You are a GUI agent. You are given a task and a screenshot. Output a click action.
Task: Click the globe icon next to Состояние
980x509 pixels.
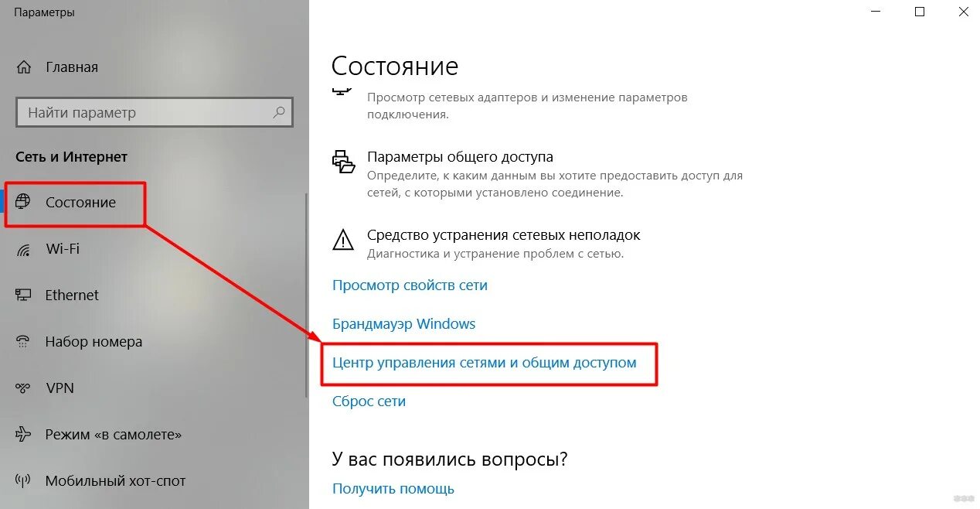pyautogui.click(x=23, y=203)
